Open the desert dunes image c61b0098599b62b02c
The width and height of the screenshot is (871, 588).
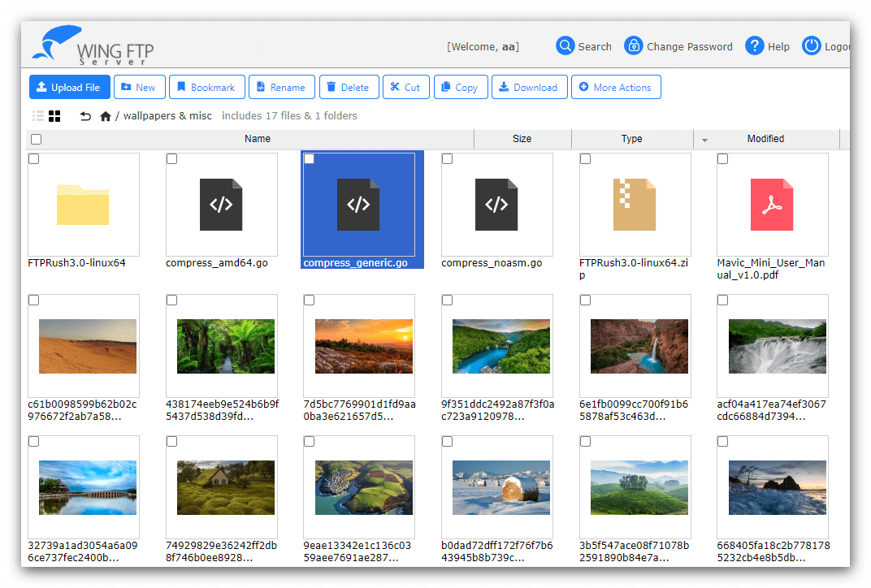coord(88,346)
